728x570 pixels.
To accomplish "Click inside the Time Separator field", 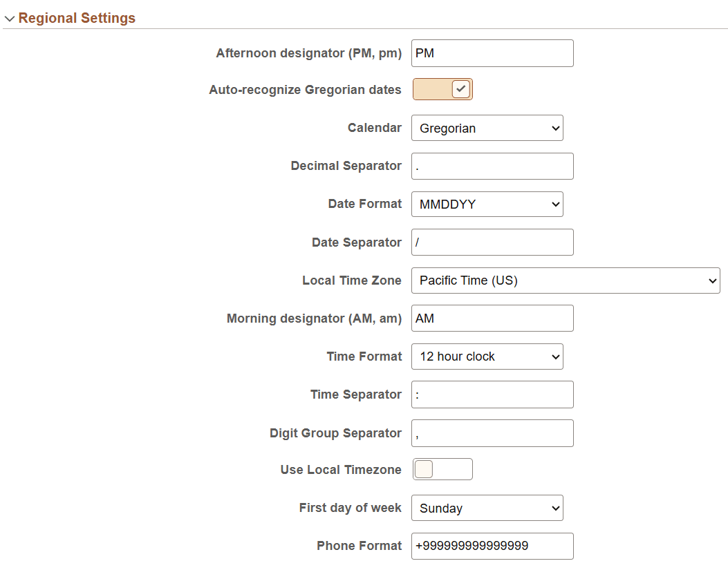I will click(x=492, y=395).
